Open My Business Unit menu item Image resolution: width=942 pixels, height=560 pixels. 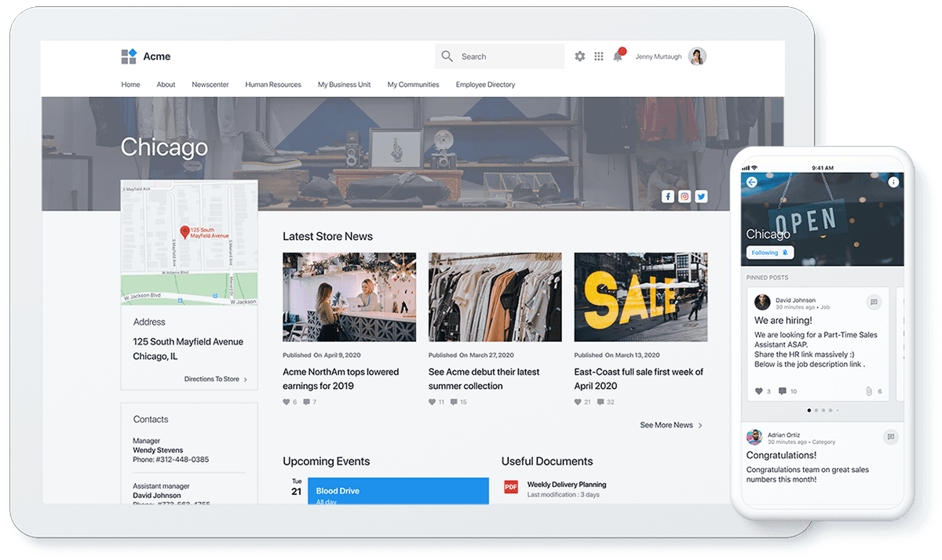(345, 85)
